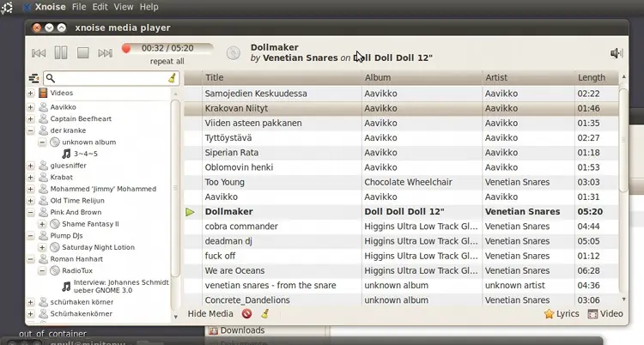Screen dimensions: 644x345
Task: Pause the current playback
Action: [61, 52]
